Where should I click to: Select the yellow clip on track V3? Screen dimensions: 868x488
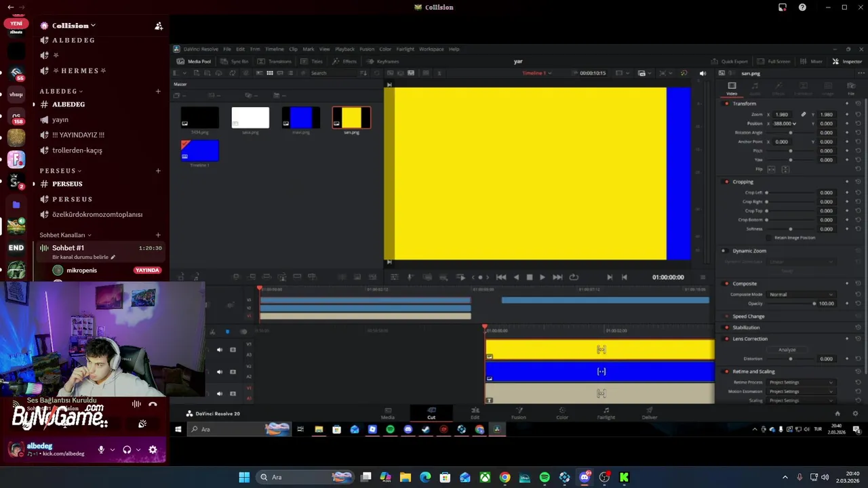[x=600, y=349]
